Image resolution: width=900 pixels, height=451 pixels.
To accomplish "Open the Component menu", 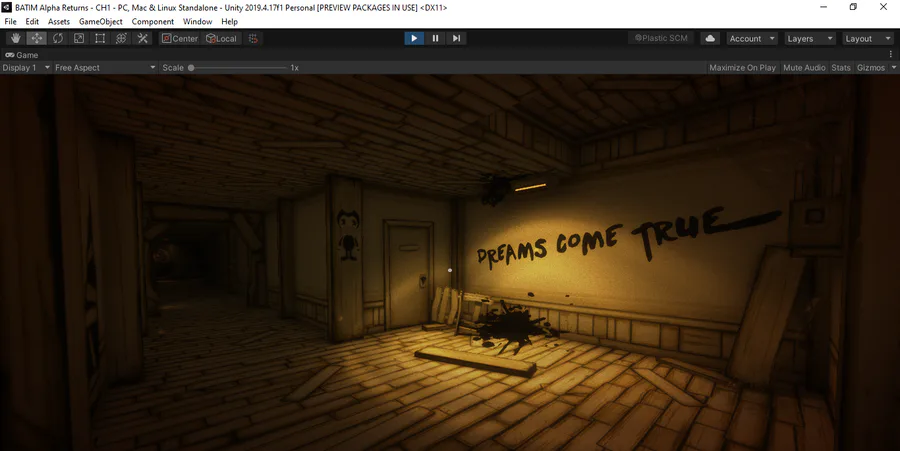I will [153, 21].
